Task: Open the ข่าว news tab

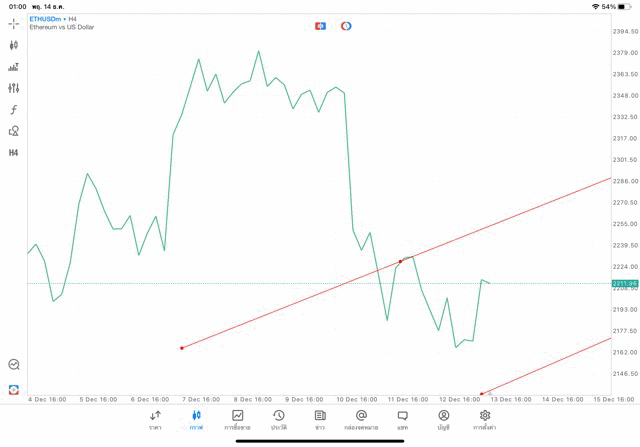Action: click(x=320, y=419)
